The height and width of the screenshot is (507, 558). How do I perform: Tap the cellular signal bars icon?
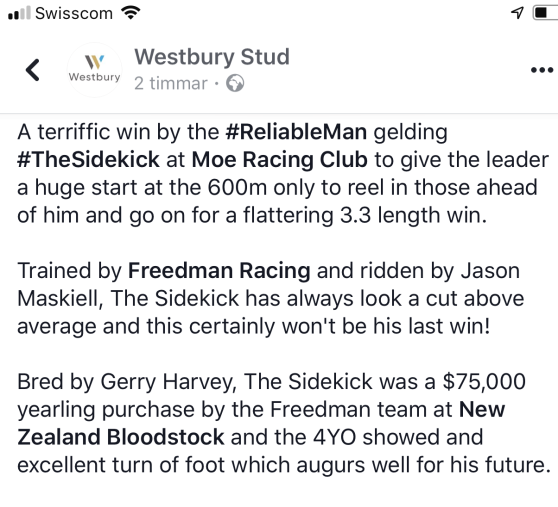coord(19,13)
